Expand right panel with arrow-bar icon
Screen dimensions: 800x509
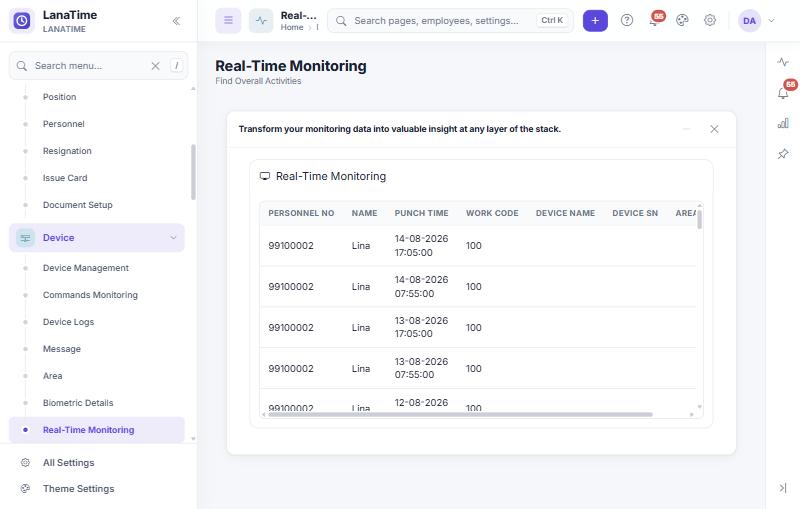[783, 488]
